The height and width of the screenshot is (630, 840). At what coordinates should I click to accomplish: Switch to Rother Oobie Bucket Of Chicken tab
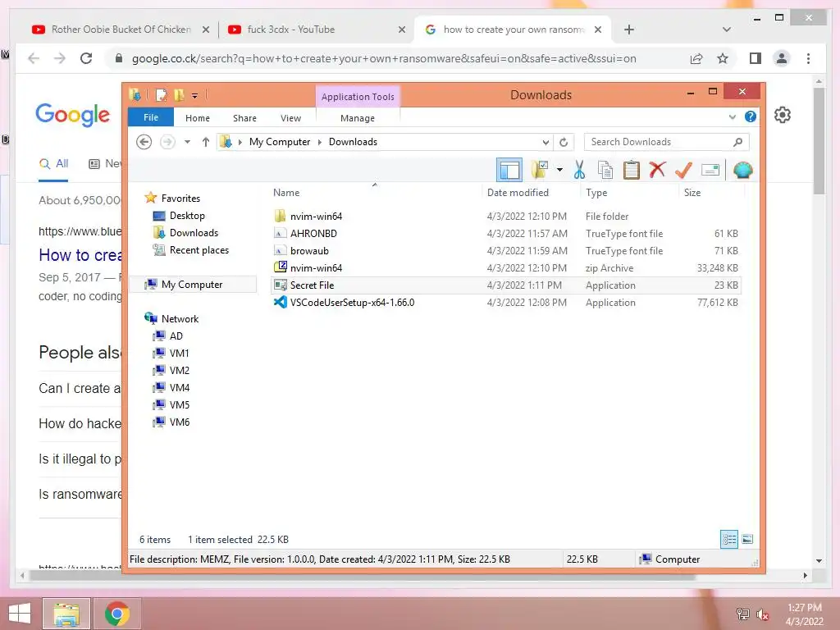click(x=121, y=30)
